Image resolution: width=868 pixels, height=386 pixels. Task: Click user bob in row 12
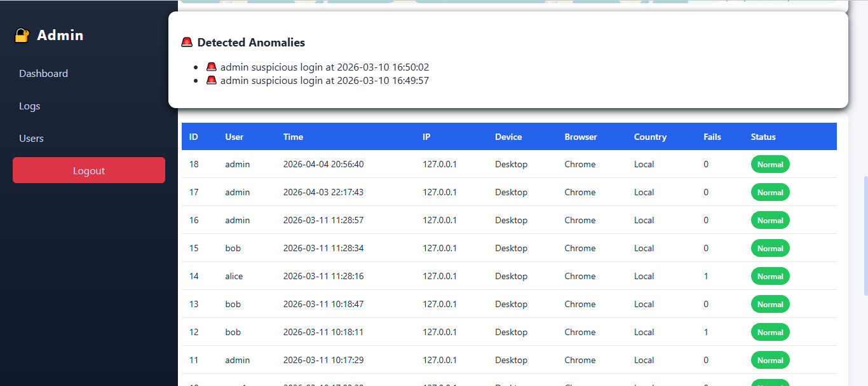point(233,332)
